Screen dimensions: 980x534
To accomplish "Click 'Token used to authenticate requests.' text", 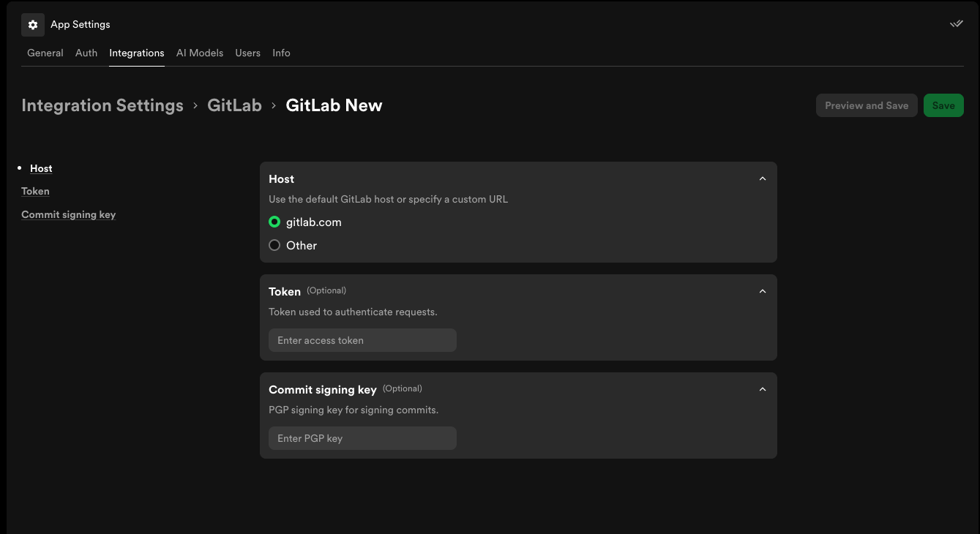I will [353, 312].
